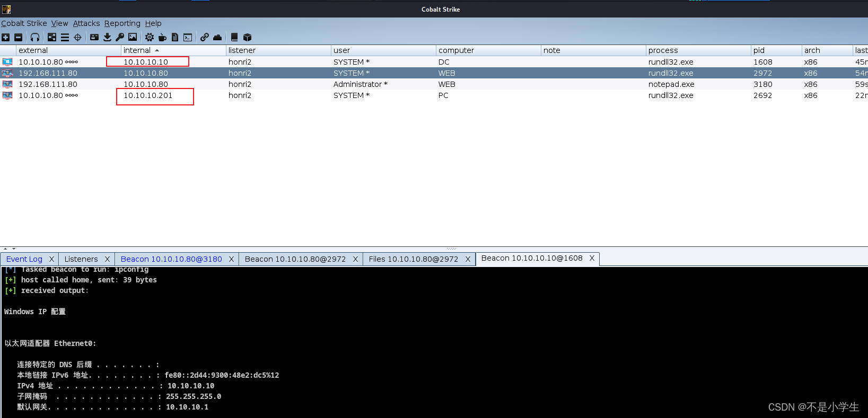The image size is (868, 418).
Task: Sort sessions by the listener column header
Action: coord(278,50)
